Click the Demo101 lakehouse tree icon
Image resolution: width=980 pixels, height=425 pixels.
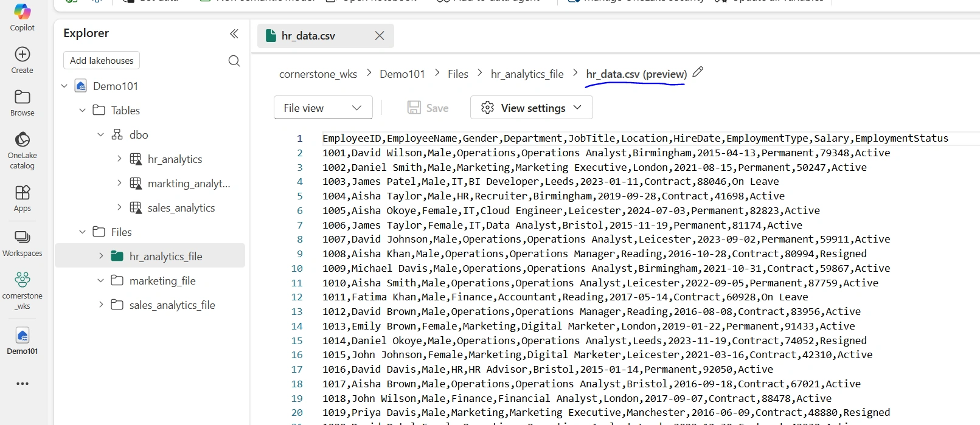click(x=81, y=86)
